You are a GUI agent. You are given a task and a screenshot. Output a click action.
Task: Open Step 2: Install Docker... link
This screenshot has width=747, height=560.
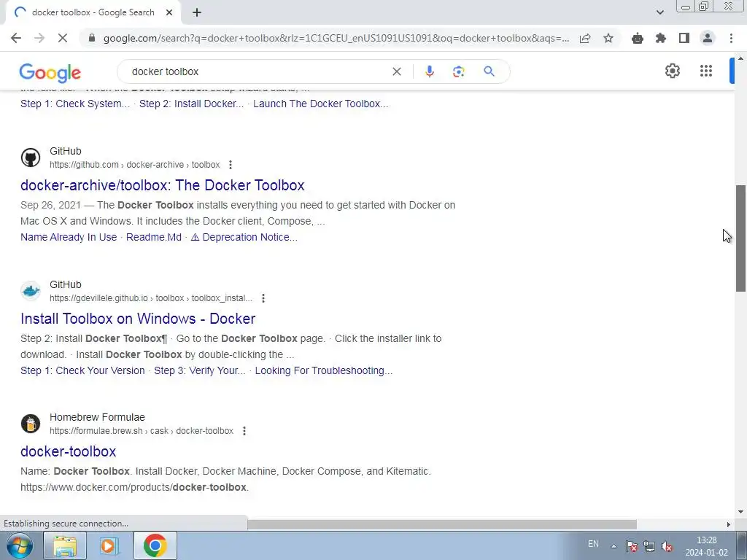pos(192,104)
